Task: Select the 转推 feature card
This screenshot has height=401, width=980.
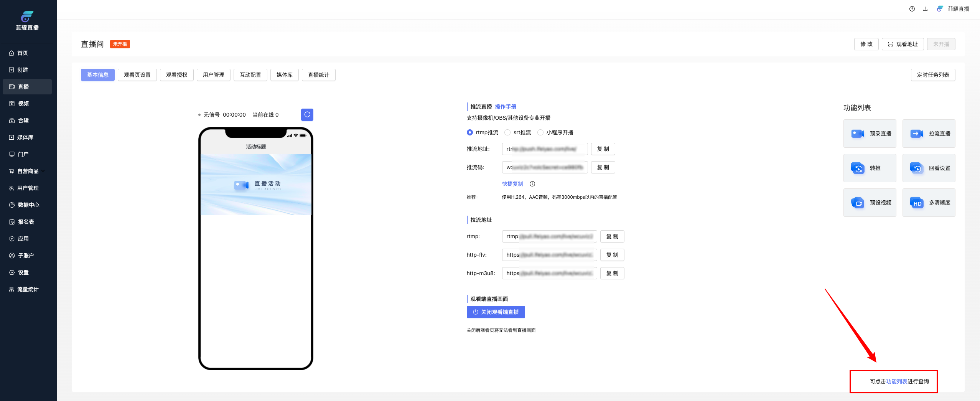Action: [x=870, y=168]
